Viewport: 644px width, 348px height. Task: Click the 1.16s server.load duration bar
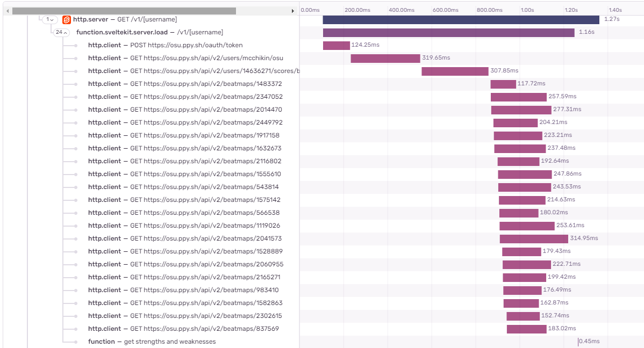coord(448,32)
